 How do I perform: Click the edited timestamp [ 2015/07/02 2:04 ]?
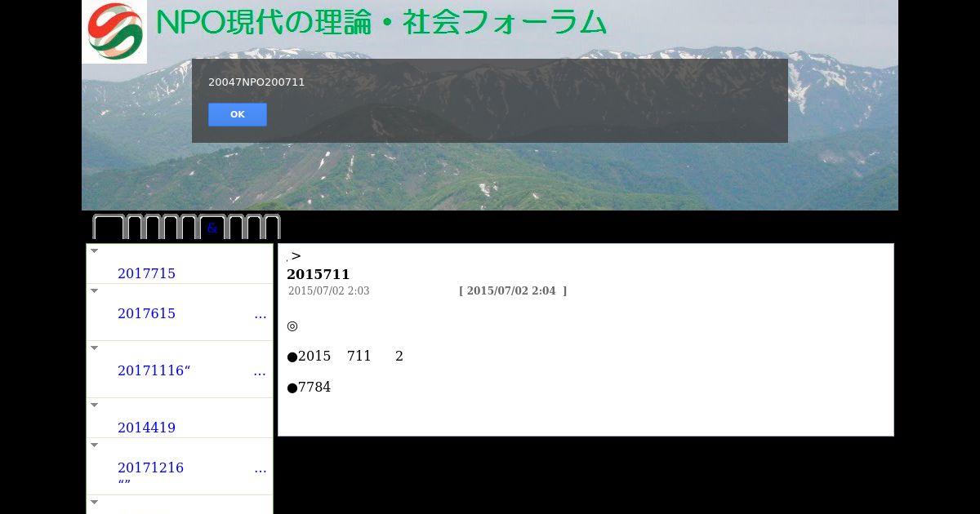click(x=513, y=290)
